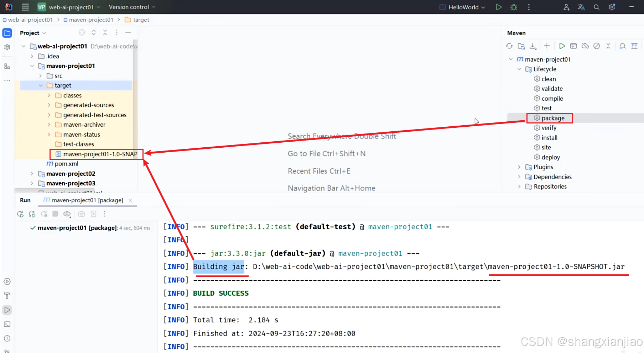Open more run actions menu
This screenshot has height=353, width=644.
tap(529, 7)
